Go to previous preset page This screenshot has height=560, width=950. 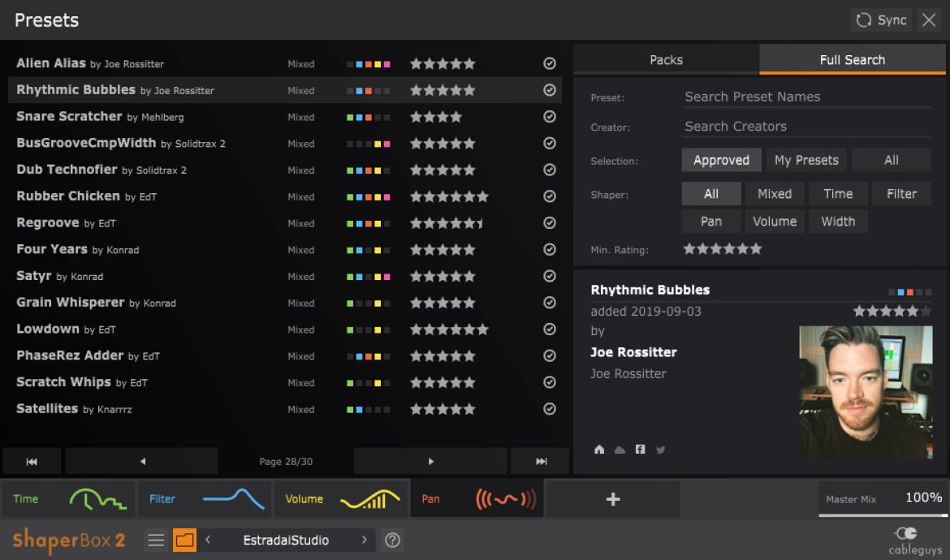click(142, 461)
